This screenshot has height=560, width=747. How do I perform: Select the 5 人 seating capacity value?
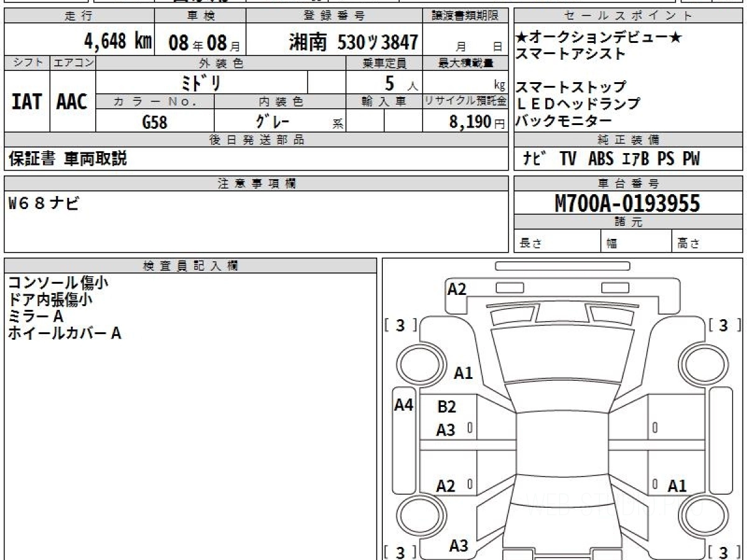tap(401, 83)
